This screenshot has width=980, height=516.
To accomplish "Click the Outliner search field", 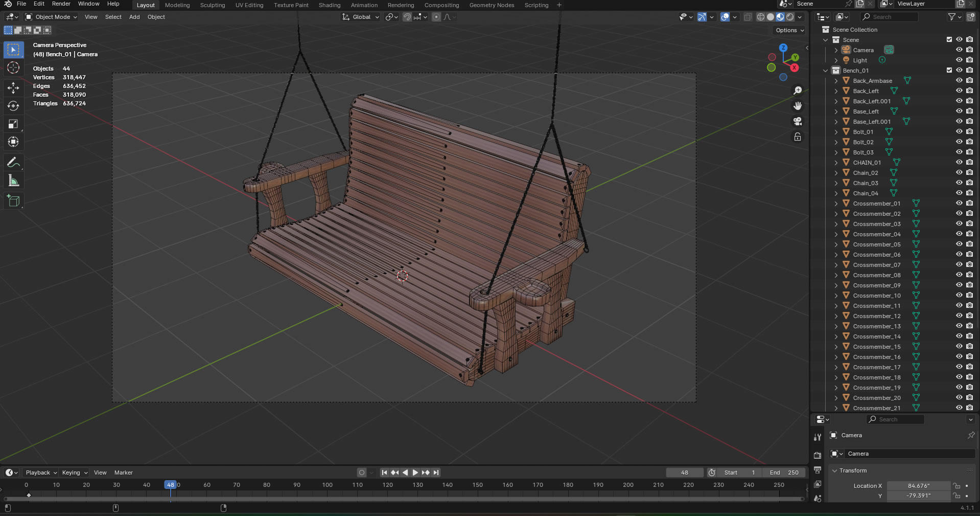I will (x=890, y=17).
